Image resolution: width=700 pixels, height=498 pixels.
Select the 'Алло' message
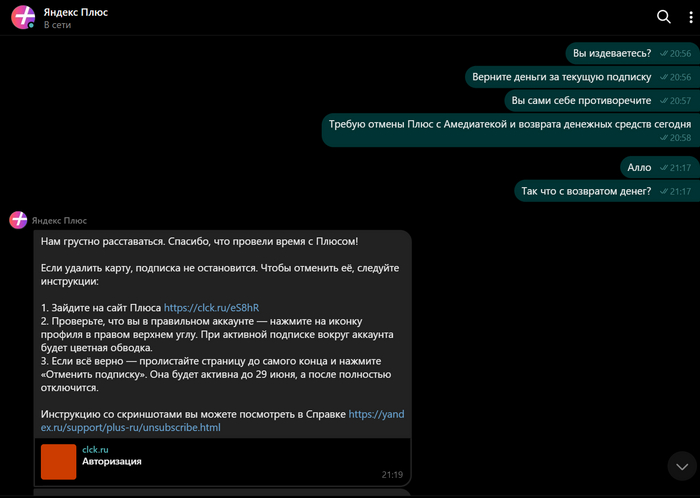click(x=660, y=167)
